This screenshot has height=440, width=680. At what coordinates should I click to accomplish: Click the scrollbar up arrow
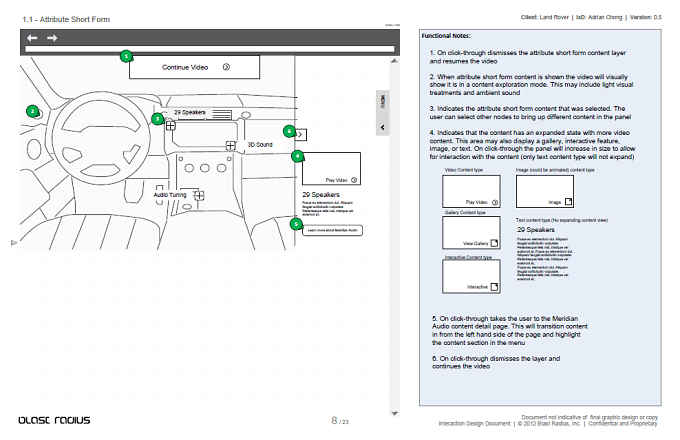[394, 61]
